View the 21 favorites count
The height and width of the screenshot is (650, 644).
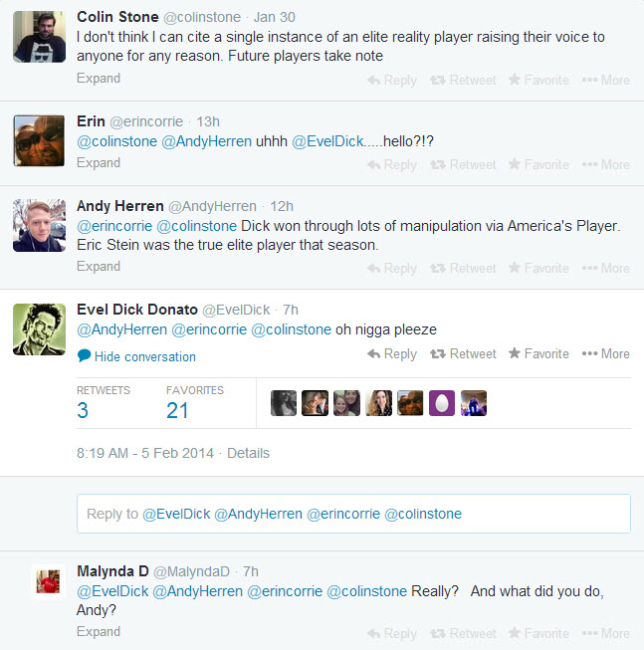click(177, 410)
